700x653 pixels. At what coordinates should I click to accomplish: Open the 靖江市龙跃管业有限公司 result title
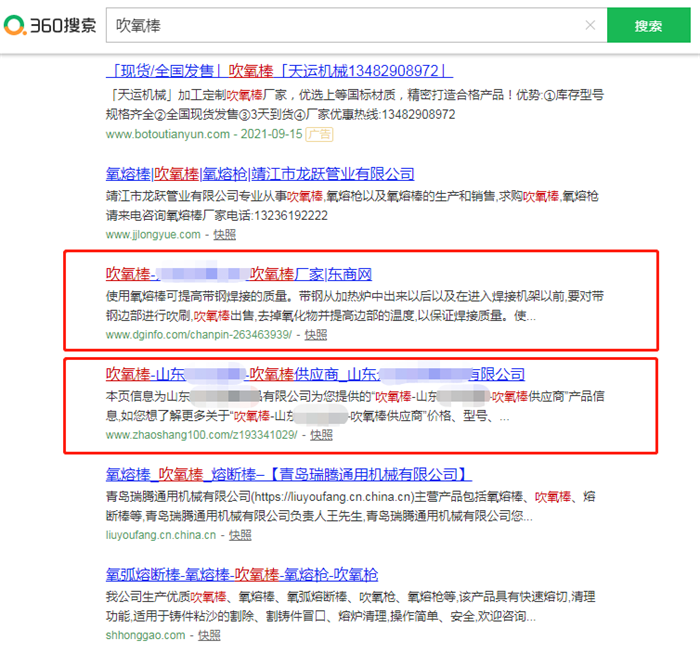tap(260, 174)
